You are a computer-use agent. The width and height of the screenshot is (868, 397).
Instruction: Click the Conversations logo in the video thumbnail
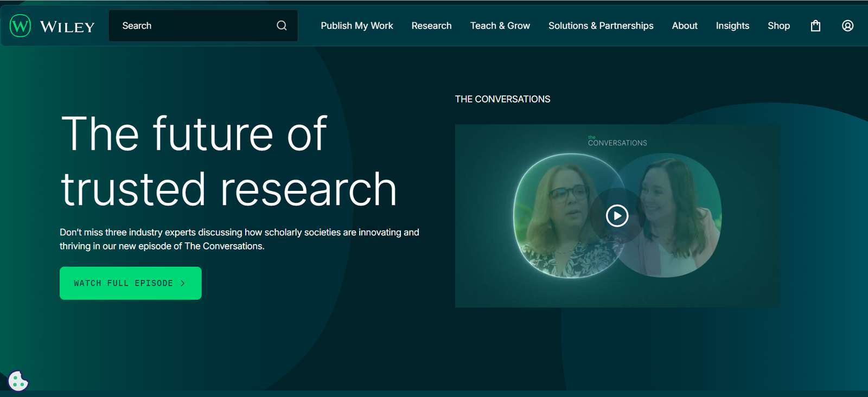coord(617,142)
